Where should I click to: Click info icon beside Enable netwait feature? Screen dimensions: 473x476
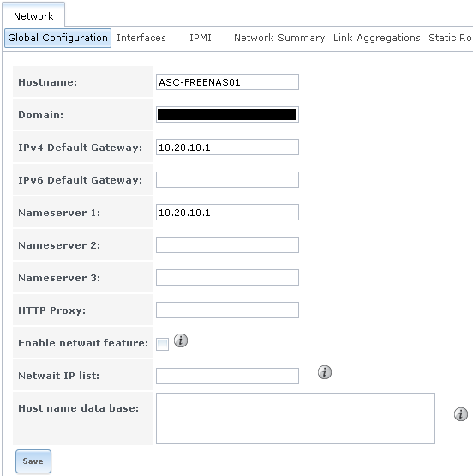[x=181, y=340]
